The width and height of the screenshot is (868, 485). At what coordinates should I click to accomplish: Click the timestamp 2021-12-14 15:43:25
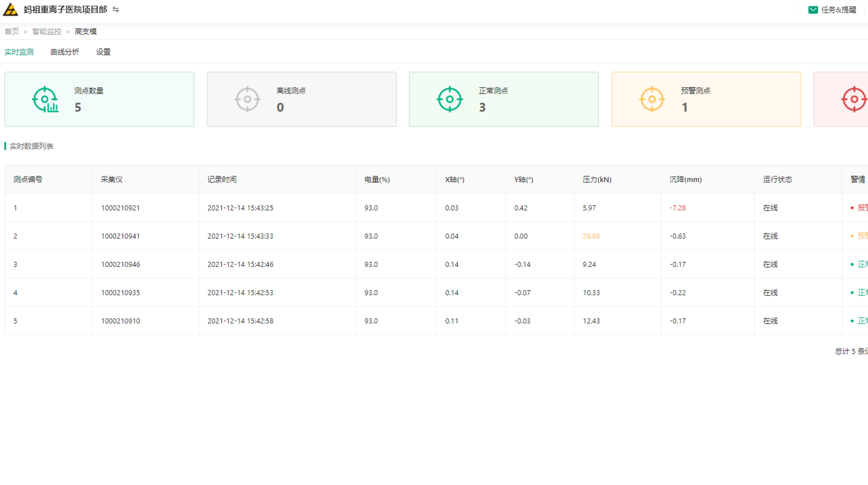[x=240, y=208]
